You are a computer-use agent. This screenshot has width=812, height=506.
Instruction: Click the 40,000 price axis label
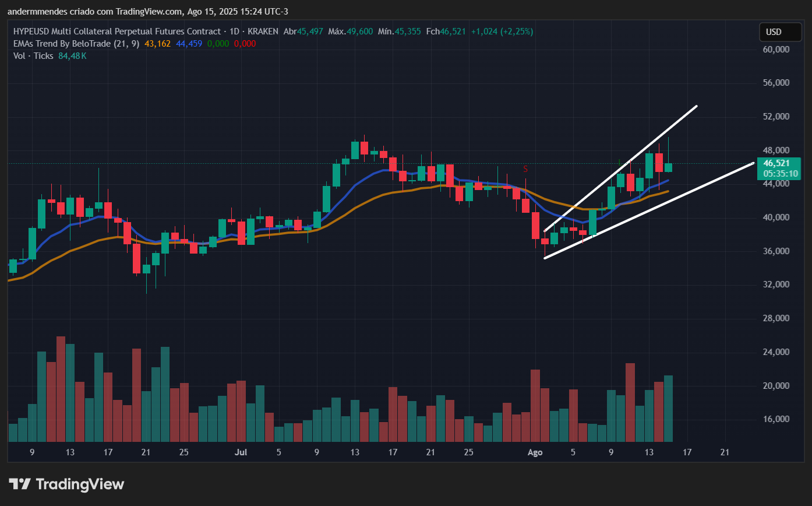point(776,217)
